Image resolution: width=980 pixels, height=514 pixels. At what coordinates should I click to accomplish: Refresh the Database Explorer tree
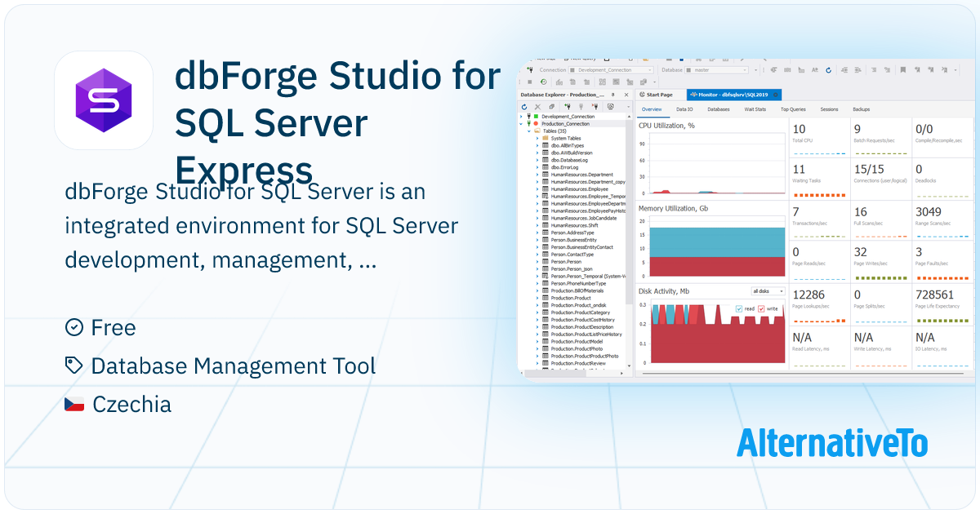click(524, 107)
